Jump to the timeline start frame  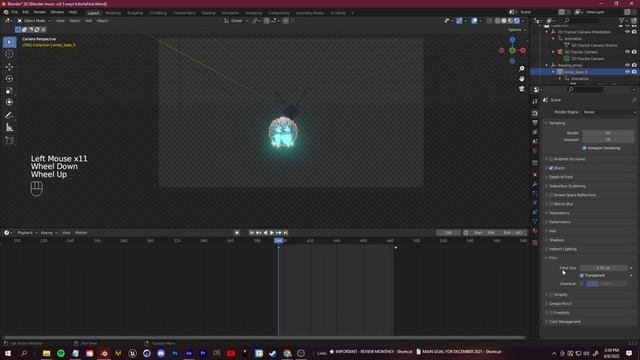click(252, 233)
